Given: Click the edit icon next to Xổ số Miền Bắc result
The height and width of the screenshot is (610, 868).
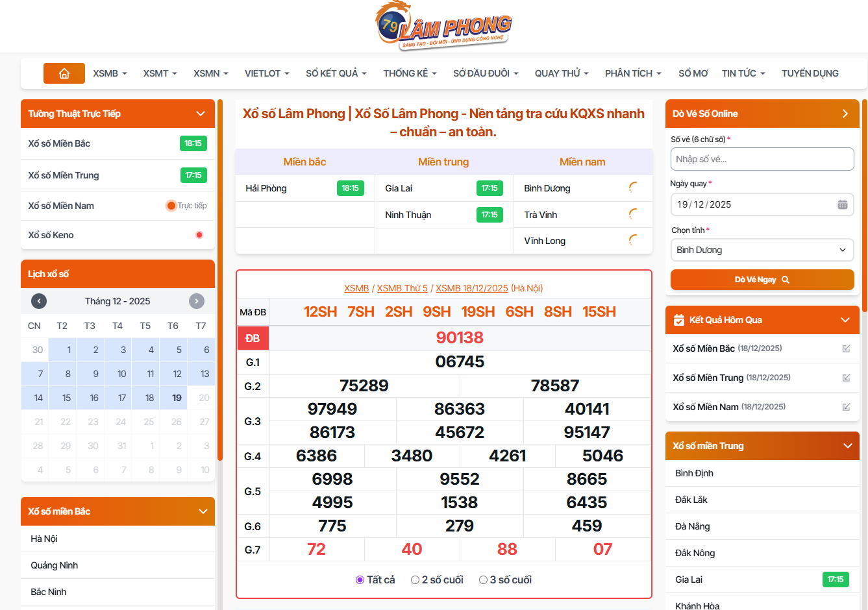Looking at the screenshot, I should (x=846, y=348).
